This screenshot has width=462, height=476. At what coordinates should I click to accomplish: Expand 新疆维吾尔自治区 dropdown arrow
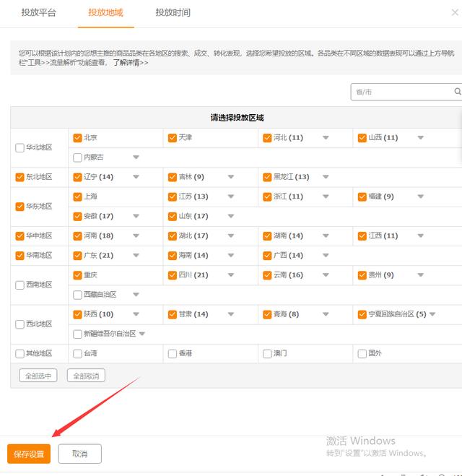coord(142,334)
